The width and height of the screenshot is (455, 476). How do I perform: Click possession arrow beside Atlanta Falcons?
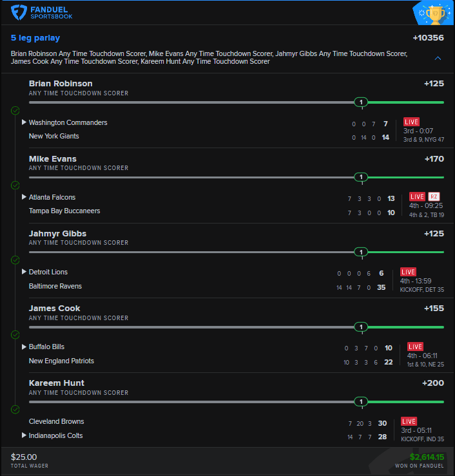pyautogui.click(x=24, y=196)
